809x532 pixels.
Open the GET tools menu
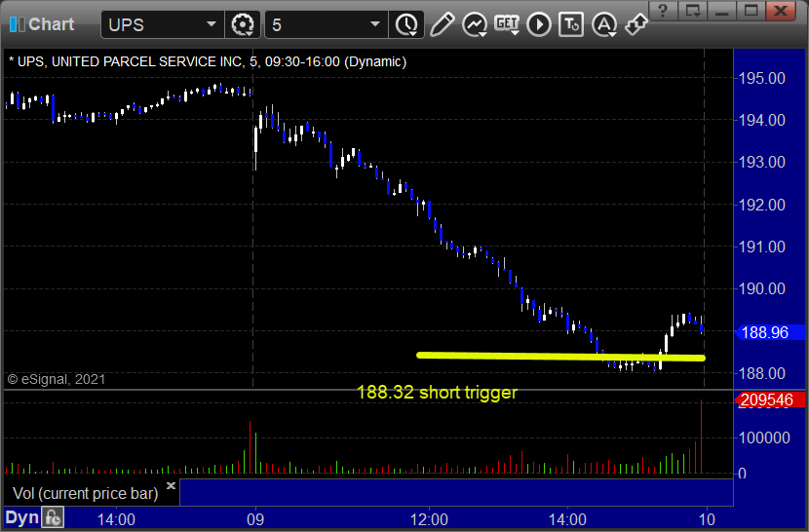coord(507,24)
